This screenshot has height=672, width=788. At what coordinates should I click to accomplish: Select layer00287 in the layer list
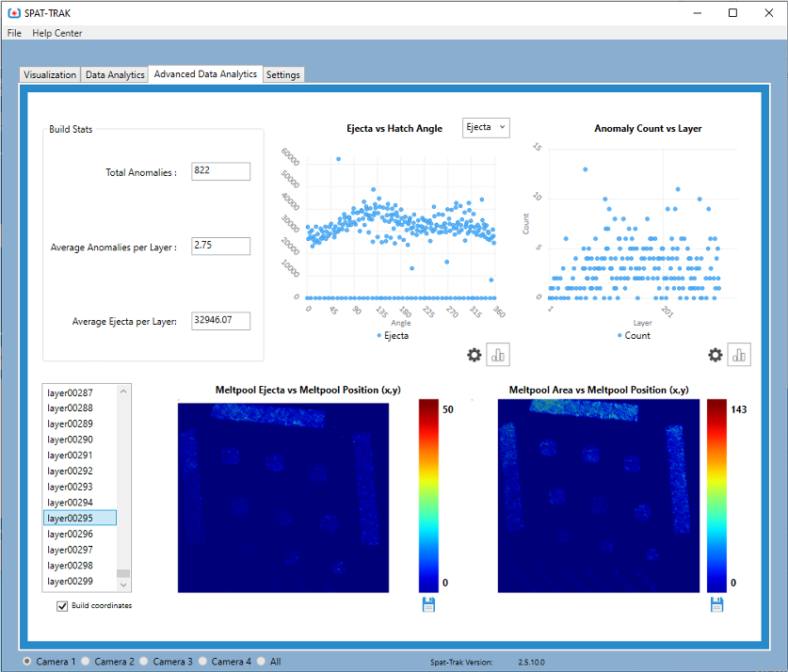tap(80, 392)
